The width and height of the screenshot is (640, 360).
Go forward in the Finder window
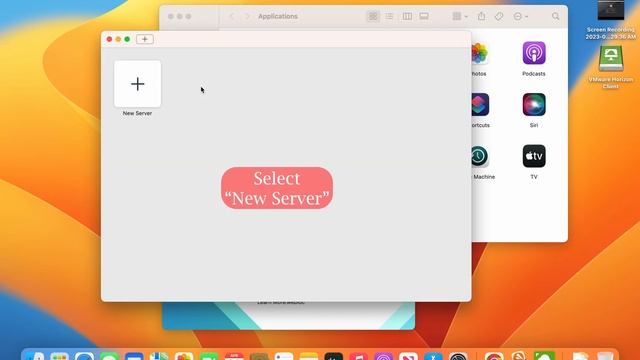247,16
